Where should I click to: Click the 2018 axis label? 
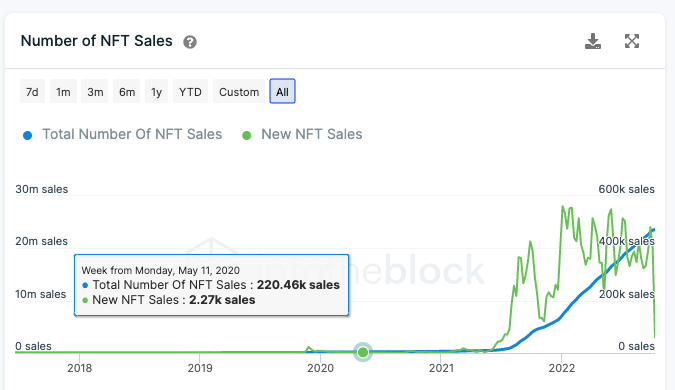[x=80, y=368]
